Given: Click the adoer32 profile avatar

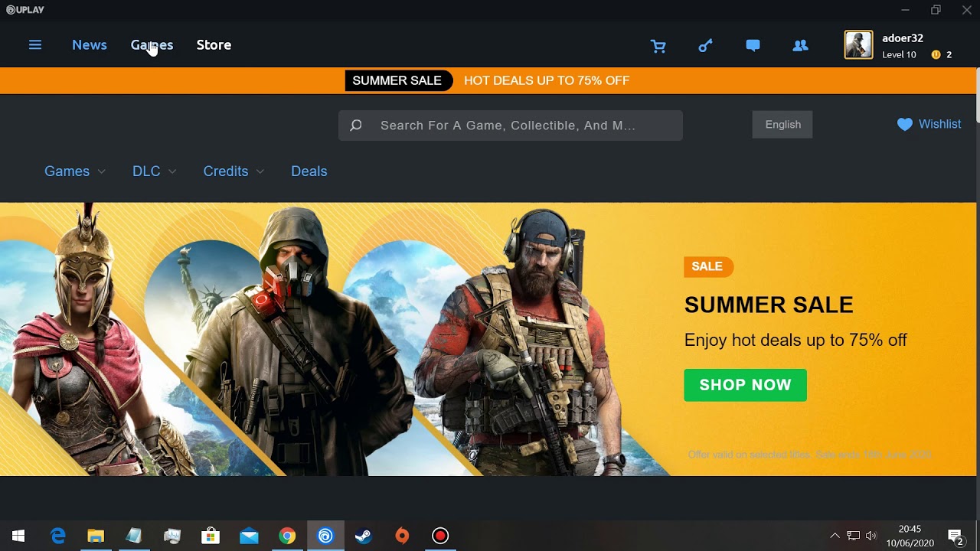Looking at the screenshot, I should coord(858,45).
